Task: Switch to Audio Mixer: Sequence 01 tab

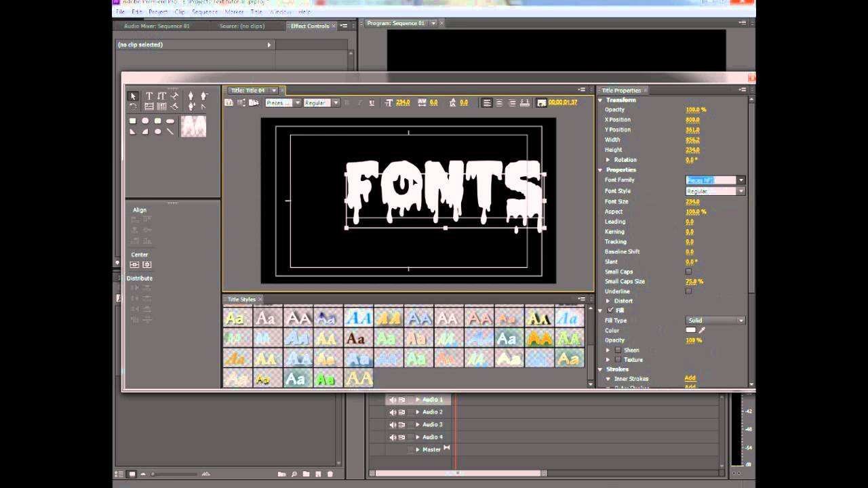Action: click(157, 26)
